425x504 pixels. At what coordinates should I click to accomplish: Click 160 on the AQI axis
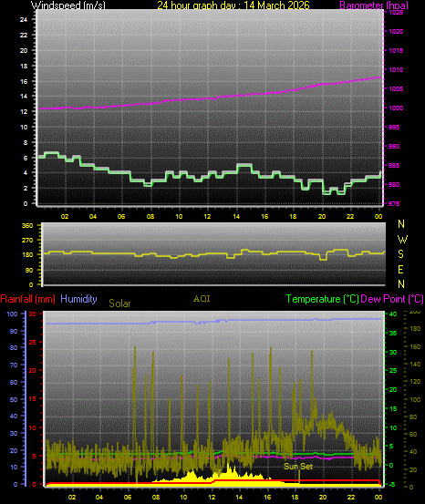coord(415,347)
